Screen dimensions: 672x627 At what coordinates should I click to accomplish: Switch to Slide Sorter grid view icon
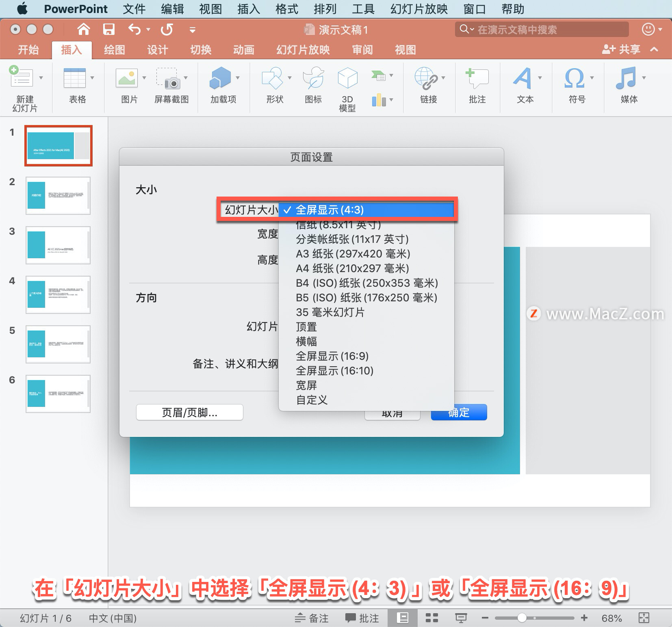(x=431, y=618)
